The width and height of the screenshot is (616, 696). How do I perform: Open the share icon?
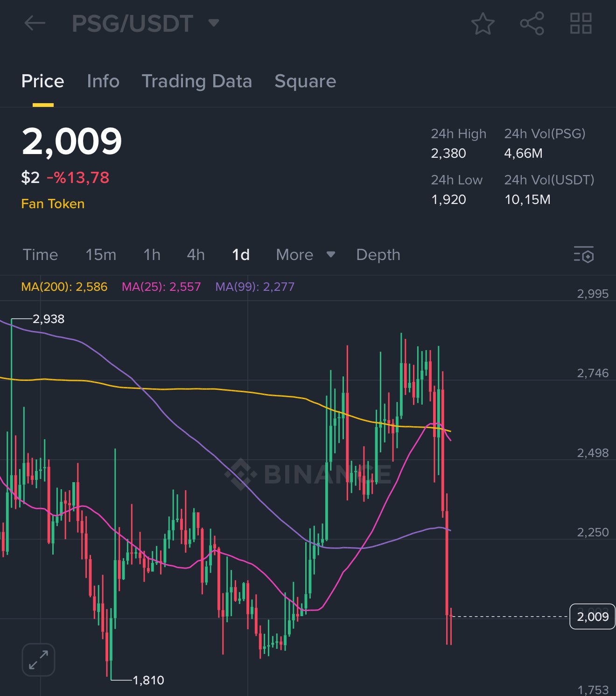tap(532, 24)
